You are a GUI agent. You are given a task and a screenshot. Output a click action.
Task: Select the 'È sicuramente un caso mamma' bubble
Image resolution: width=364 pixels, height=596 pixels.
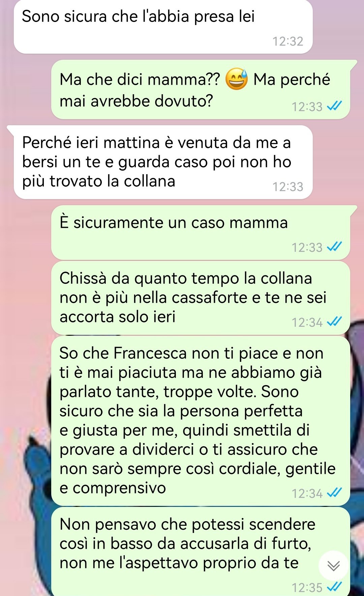click(201, 233)
